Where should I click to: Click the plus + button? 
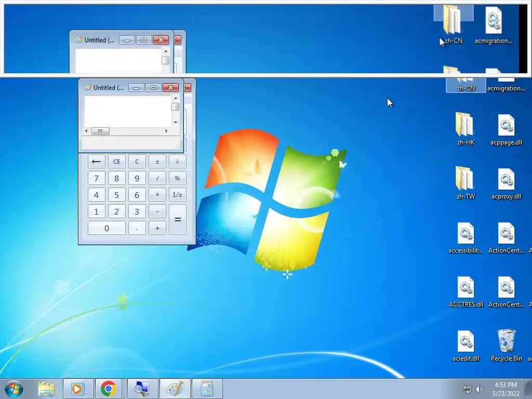(x=157, y=228)
